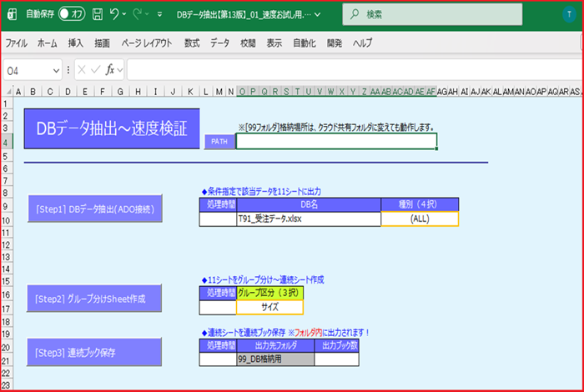Open the Undo history dropdown arrow
Viewport: 584px width, 392px height.
click(124, 14)
